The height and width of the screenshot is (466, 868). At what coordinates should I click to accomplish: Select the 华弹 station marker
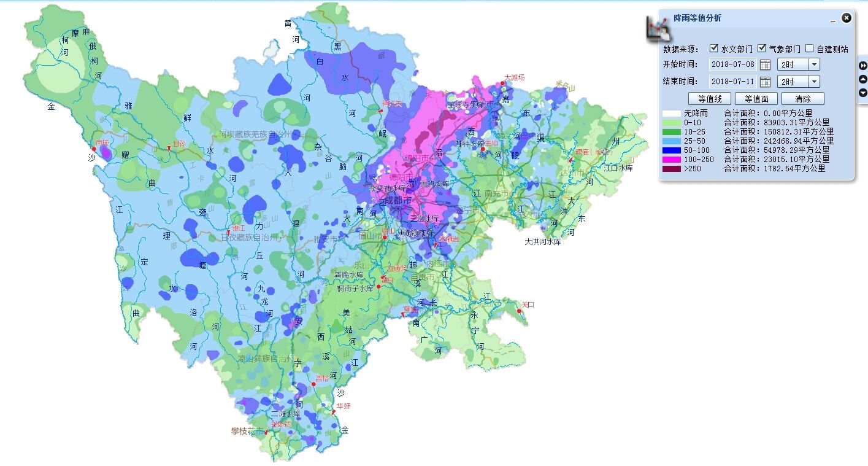click(x=335, y=411)
